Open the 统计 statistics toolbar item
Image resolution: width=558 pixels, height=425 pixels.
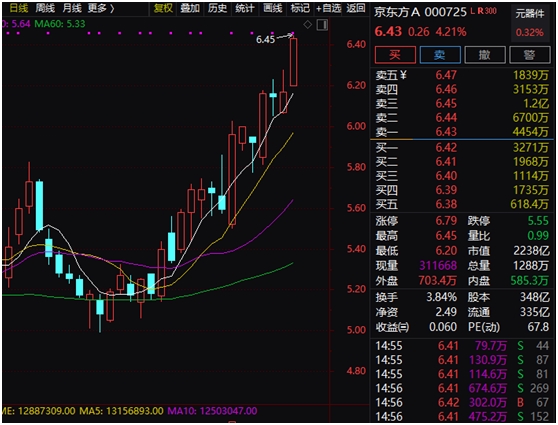(244, 8)
